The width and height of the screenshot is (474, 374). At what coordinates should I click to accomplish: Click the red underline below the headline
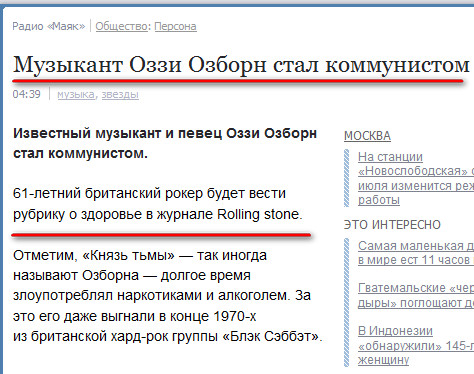click(x=238, y=81)
